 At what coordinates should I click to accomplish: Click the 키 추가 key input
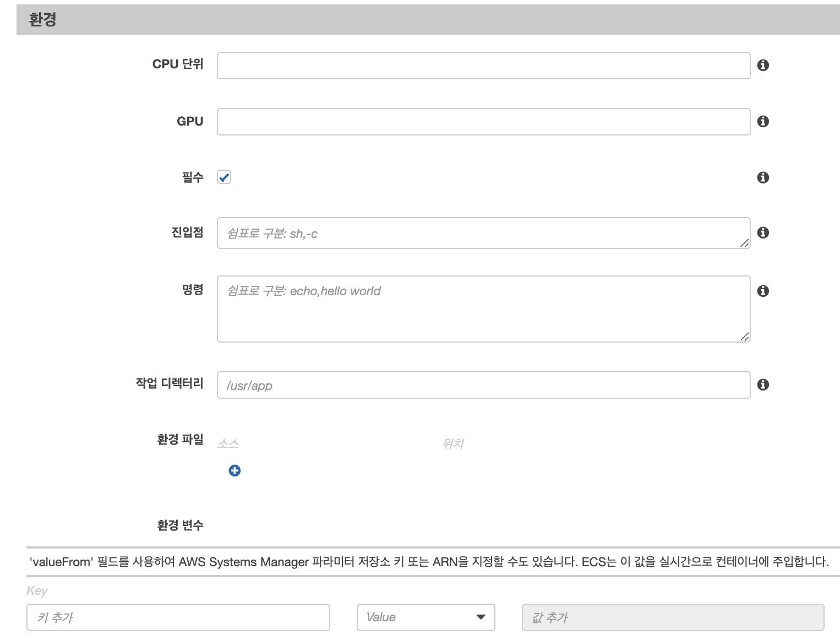click(x=178, y=617)
